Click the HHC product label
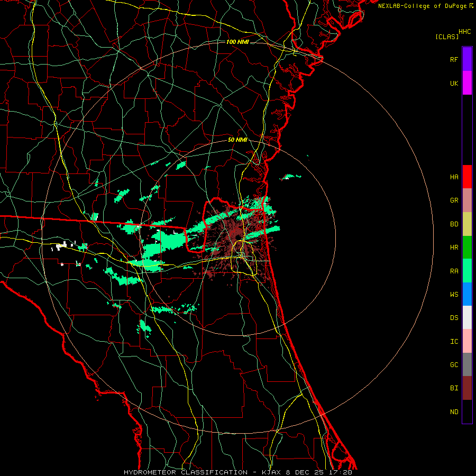Image resolution: width=476 pixels, height=476 pixels. pyautogui.click(x=464, y=32)
